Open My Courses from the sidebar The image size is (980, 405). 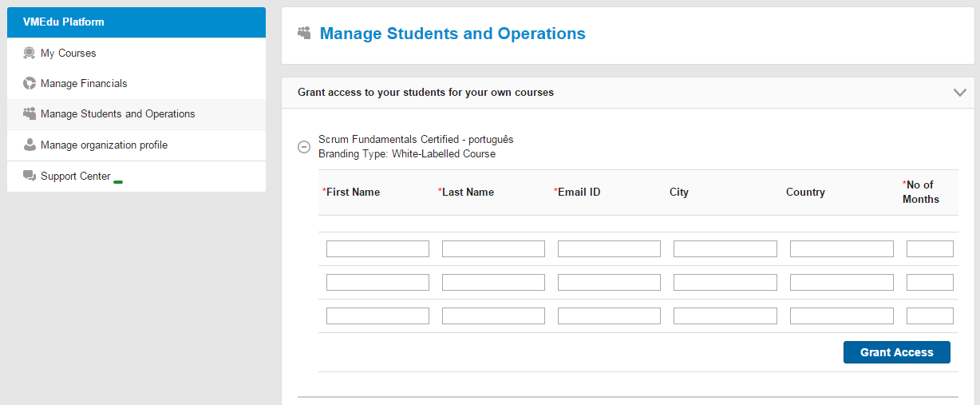(x=68, y=54)
